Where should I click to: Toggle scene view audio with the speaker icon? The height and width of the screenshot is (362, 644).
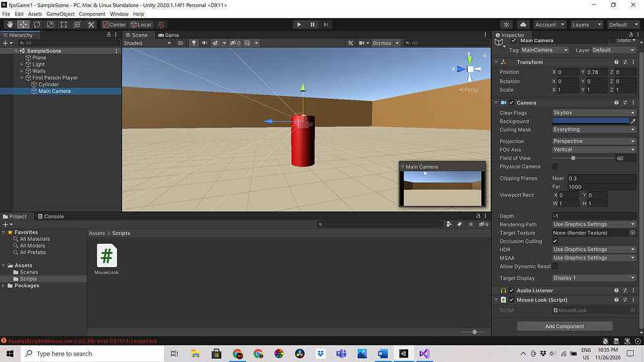204,43
